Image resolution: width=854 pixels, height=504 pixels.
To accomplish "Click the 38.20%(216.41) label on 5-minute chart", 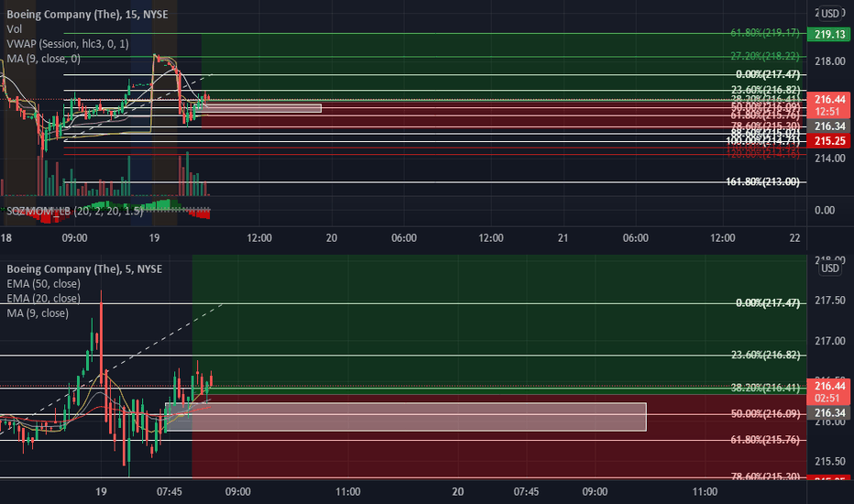I will tap(765, 388).
